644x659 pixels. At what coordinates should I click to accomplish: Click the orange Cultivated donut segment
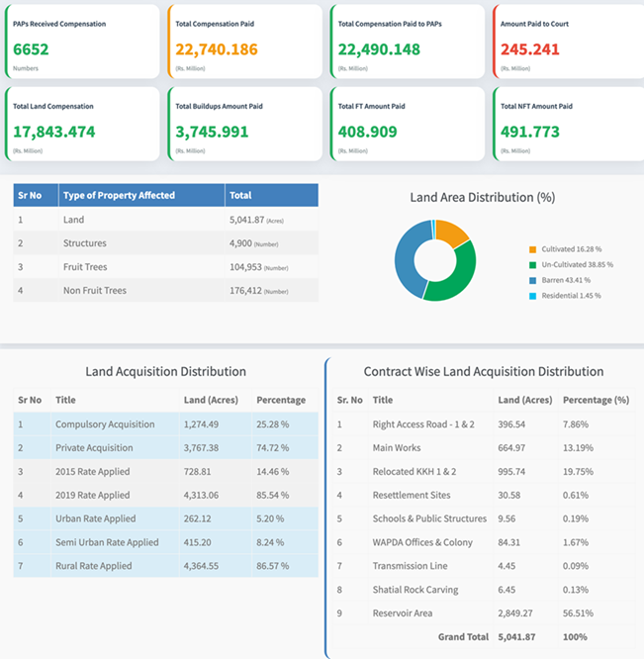coord(450,232)
